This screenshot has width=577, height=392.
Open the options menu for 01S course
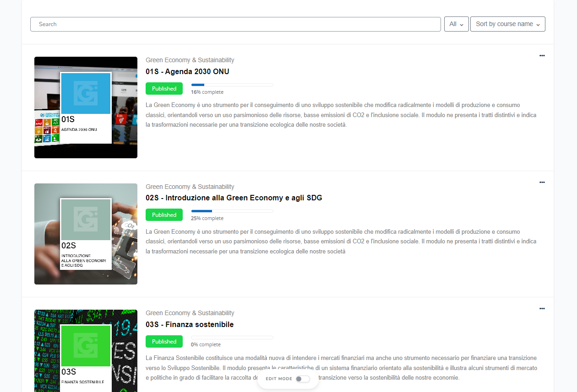542,55
